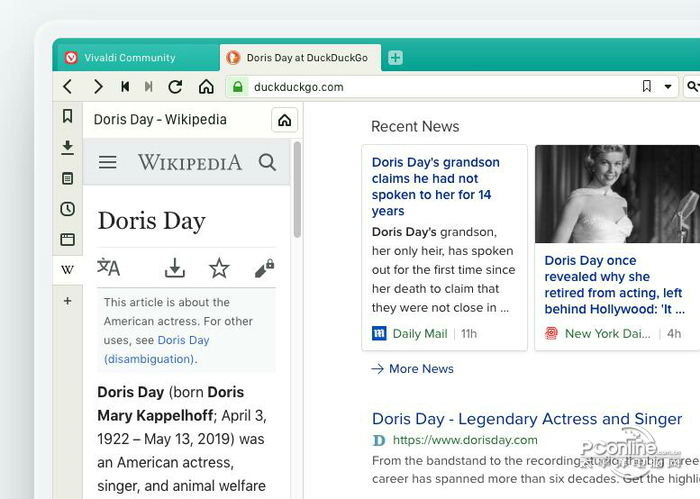This screenshot has width=700, height=499.
Task: Click the web panel home button
Action: (285, 120)
